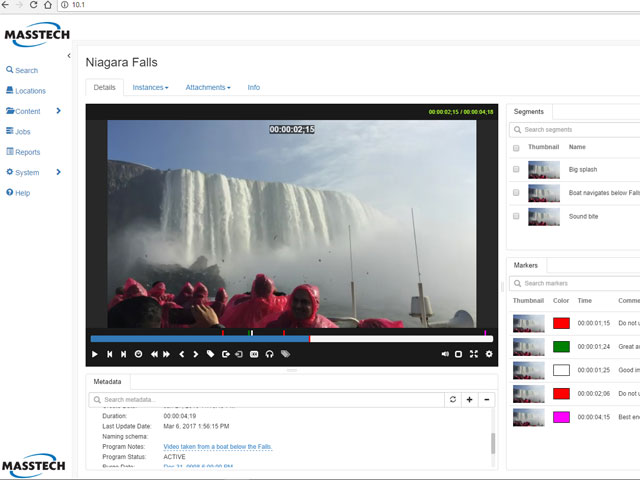Set the mark-in point icon
This screenshot has width=640, height=480.
pyautogui.click(x=239, y=354)
